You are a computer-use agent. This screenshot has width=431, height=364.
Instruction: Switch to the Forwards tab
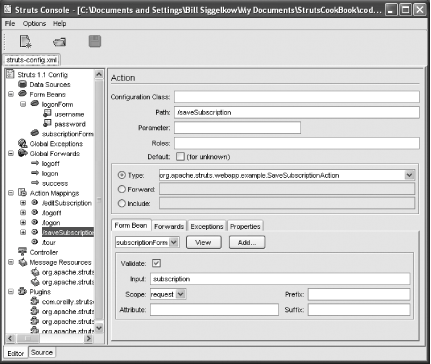pos(169,226)
